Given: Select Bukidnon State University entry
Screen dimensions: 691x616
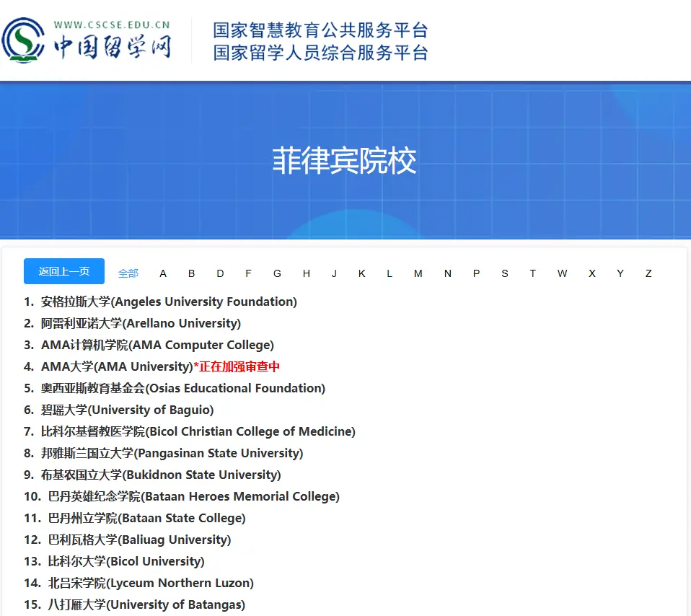Looking at the screenshot, I should pyautogui.click(x=161, y=475).
